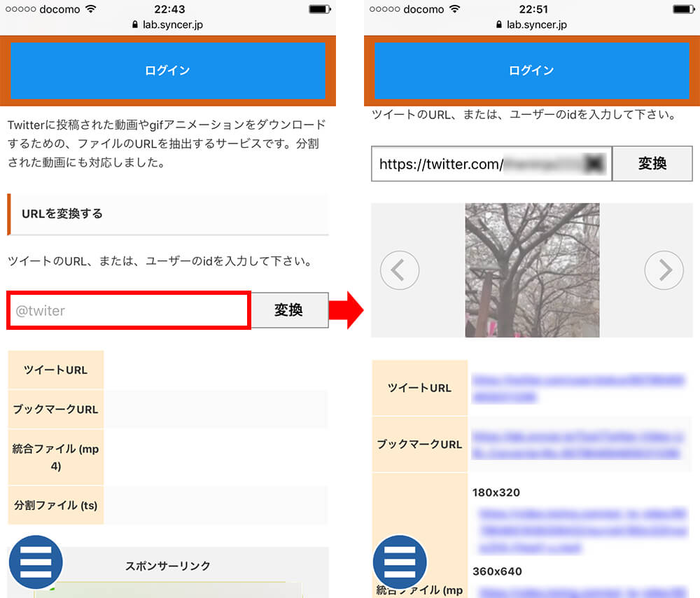Image resolution: width=700 pixels, height=598 pixels.
Task: Select 分割ファイル (ts) cell in left table
Action: [56, 505]
